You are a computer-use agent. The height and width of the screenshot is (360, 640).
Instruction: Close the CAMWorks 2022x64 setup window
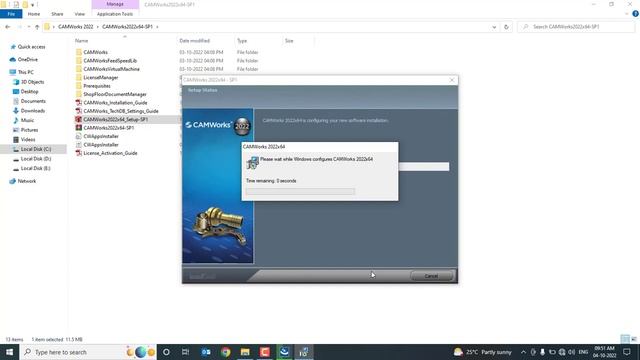[x=452, y=80]
